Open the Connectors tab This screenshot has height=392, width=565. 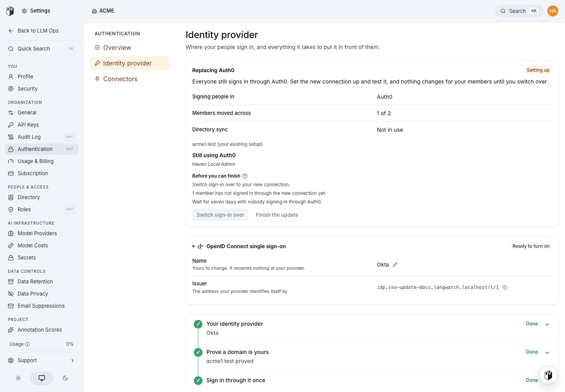(x=129, y=79)
